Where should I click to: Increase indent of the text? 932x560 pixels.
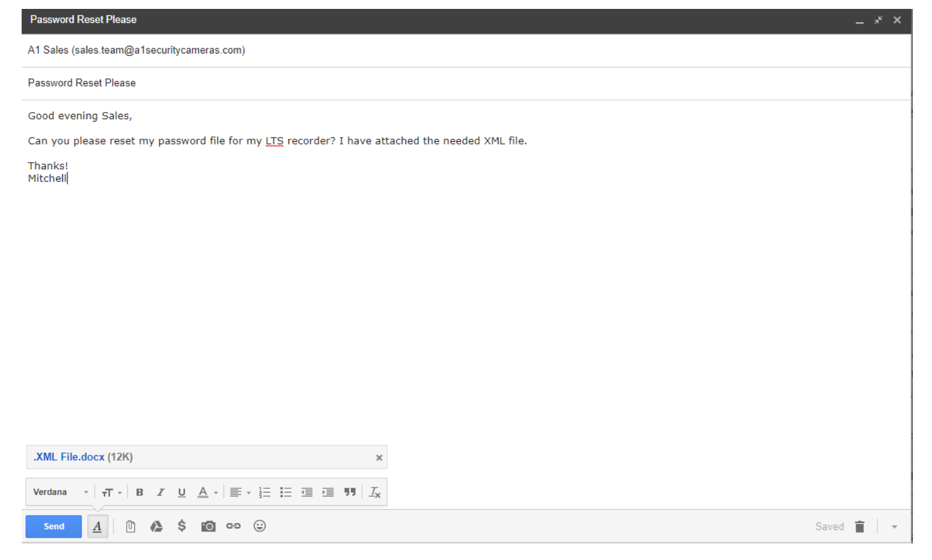point(328,492)
